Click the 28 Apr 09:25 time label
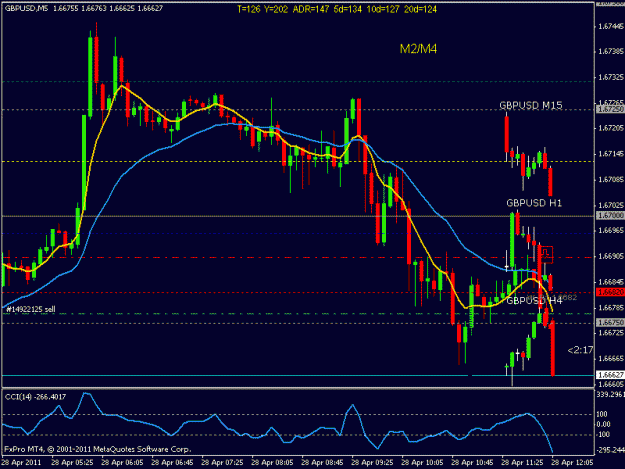 pyautogui.click(x=372, y=462)
